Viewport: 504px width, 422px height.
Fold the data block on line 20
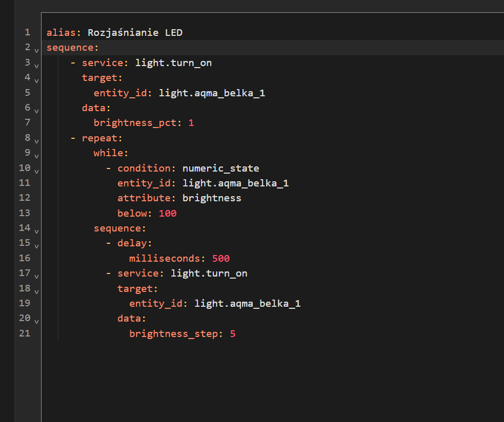click(36, 321)
